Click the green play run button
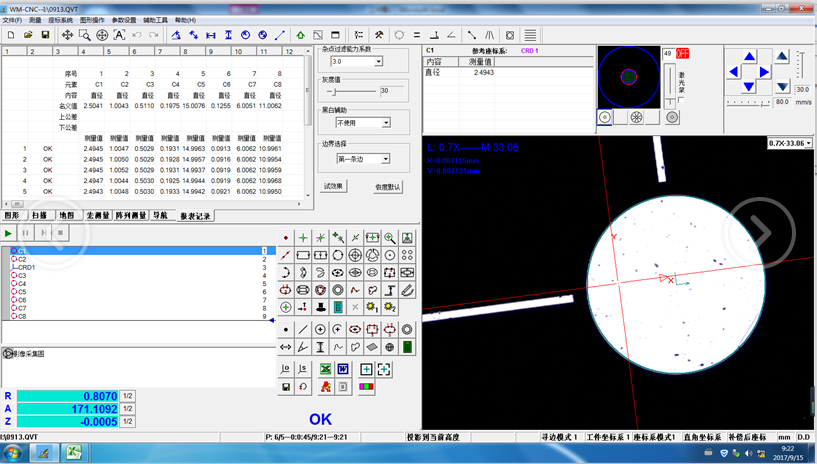Image resolution: width=817 pixels, height=464 pixels. (x=10, y=232)
